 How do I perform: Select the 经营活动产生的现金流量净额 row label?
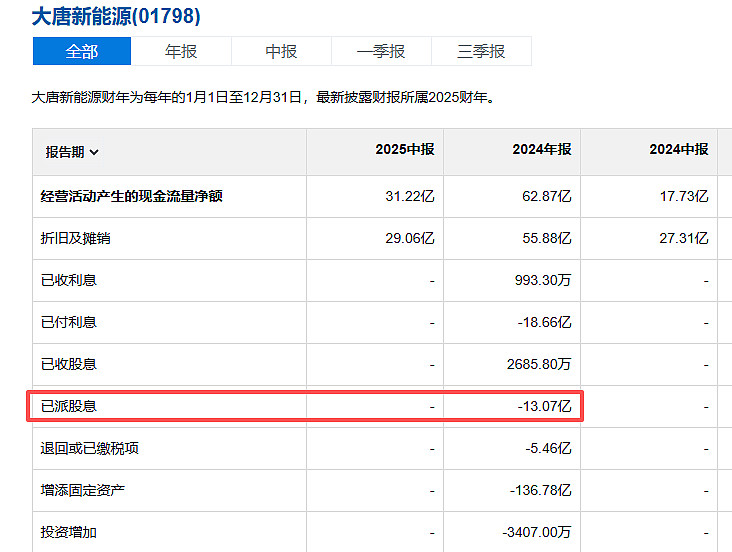[132, 196]
